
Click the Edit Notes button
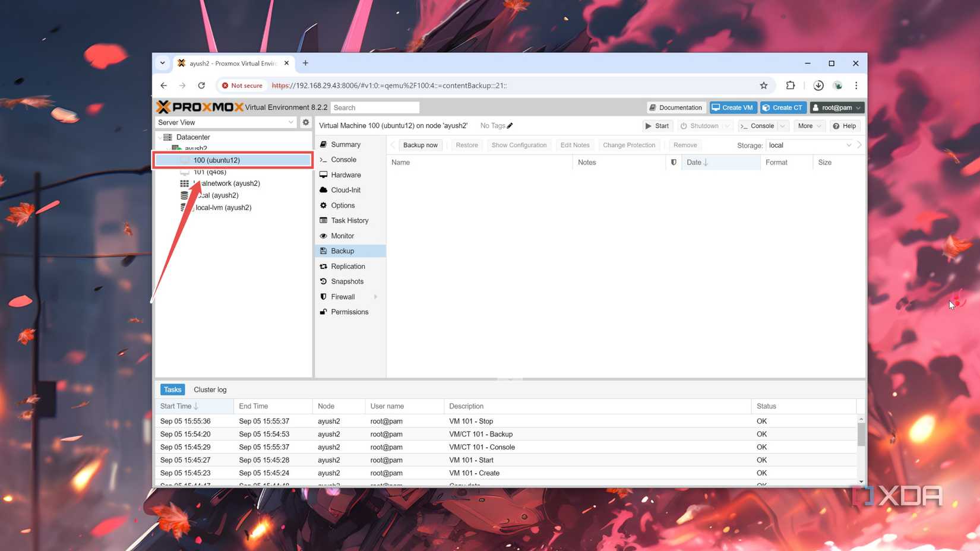[575, 145]
